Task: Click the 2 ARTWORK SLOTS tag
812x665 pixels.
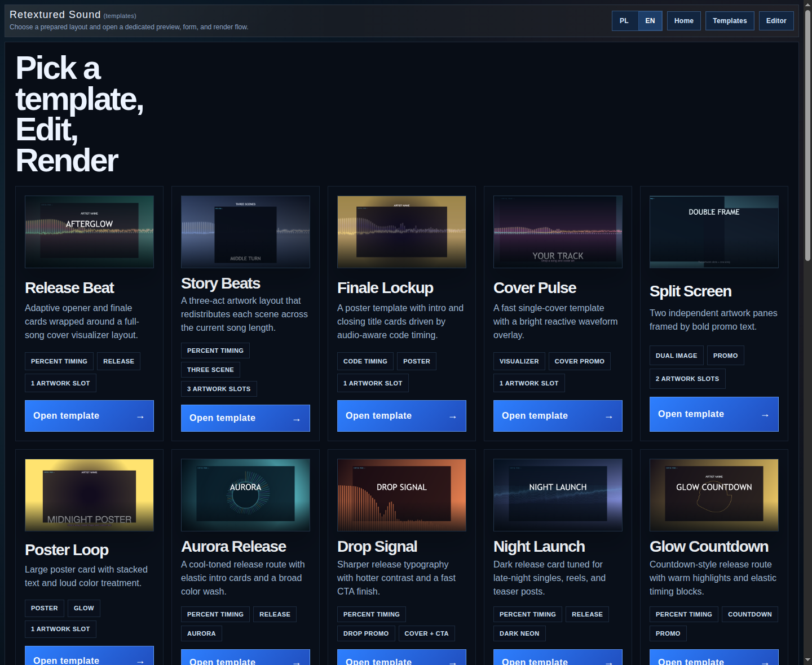Action: click(x=687, y=379)
